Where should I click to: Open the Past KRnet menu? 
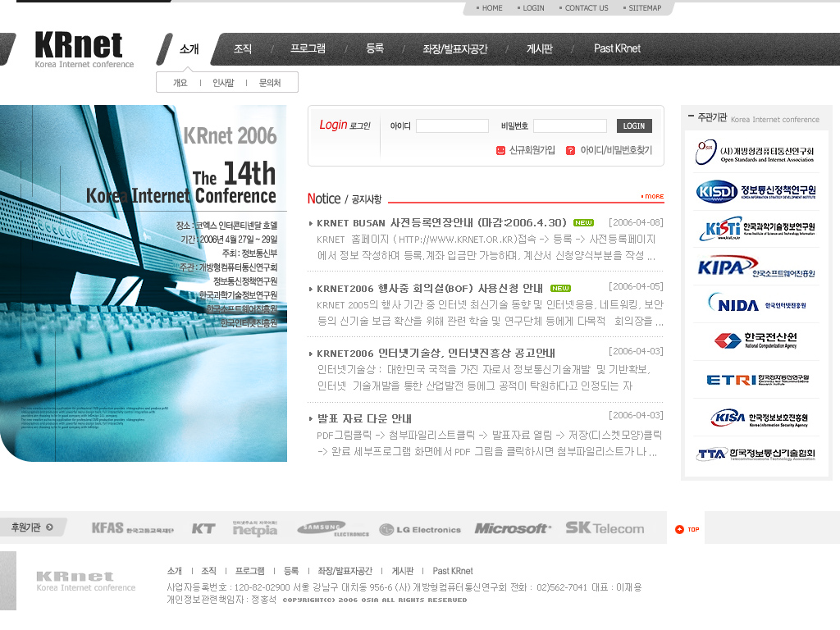pos(617,49)
